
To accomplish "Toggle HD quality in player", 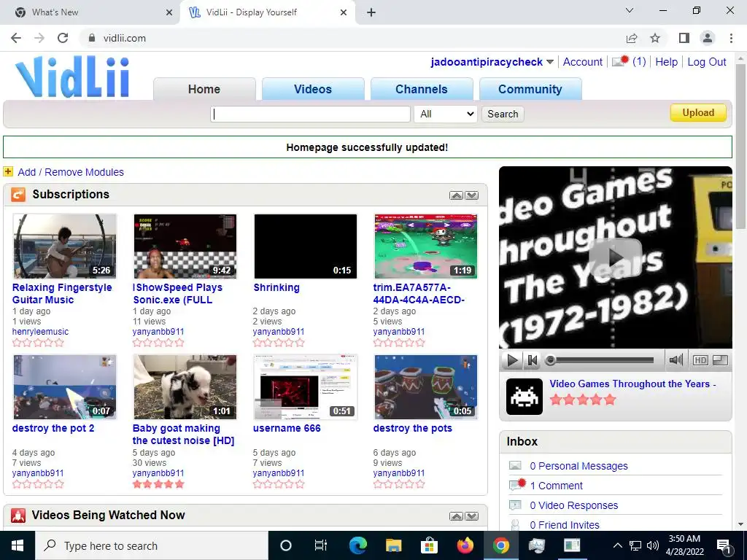I will [700, 360].
